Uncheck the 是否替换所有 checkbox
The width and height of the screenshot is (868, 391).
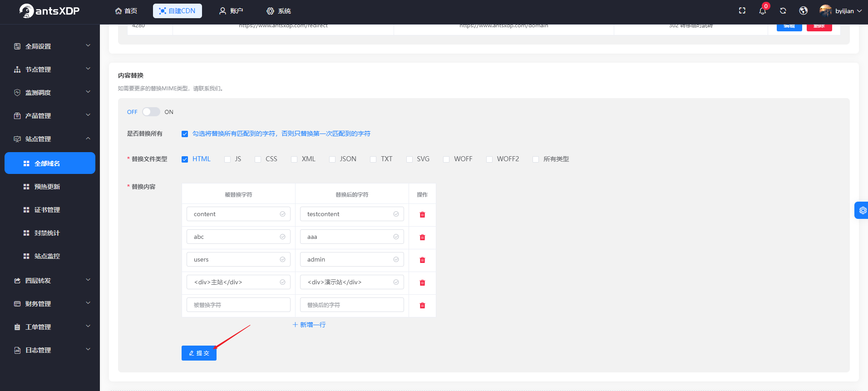point(185,134)
